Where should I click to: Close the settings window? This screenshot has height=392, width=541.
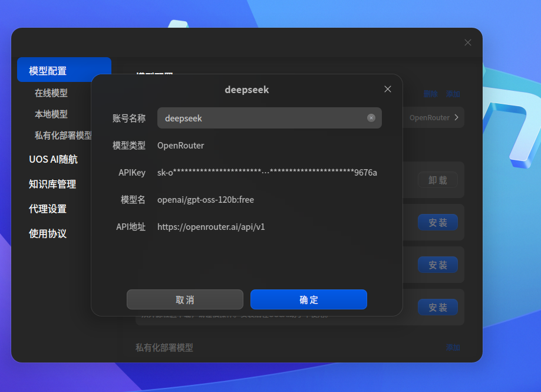click(468, 42)
